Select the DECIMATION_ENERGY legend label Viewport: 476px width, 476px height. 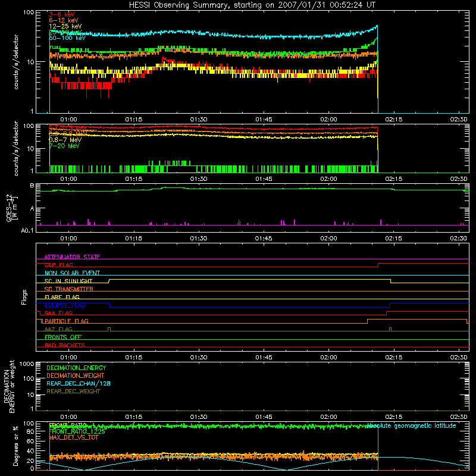pos(76,368)
